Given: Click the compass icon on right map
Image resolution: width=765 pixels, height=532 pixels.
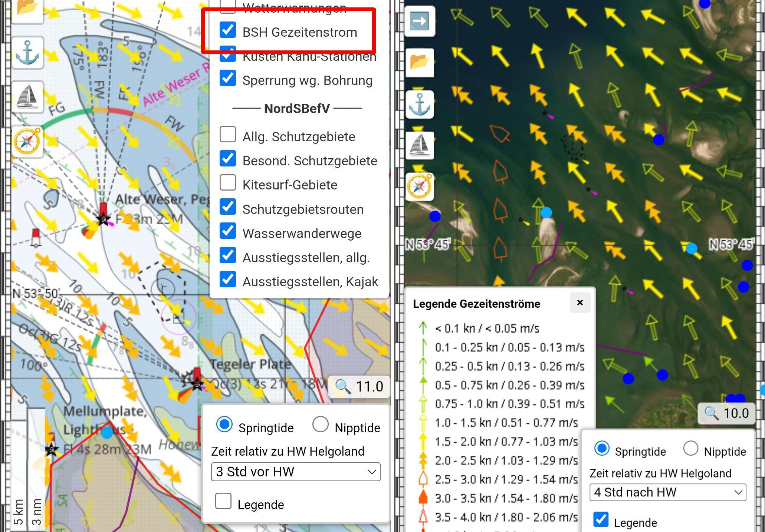Looking at the screenshot, I should (420, 186).
